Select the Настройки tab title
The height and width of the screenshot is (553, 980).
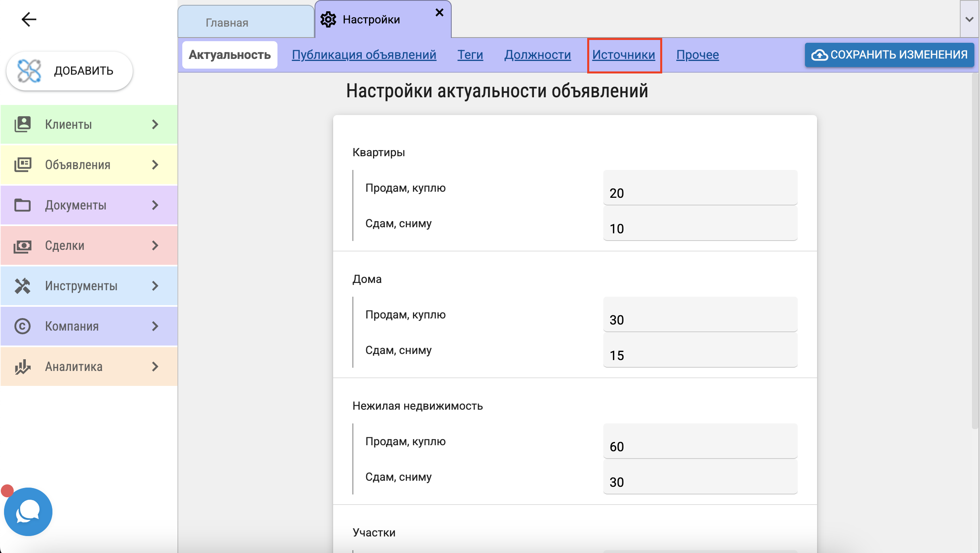tap(371, 19)
